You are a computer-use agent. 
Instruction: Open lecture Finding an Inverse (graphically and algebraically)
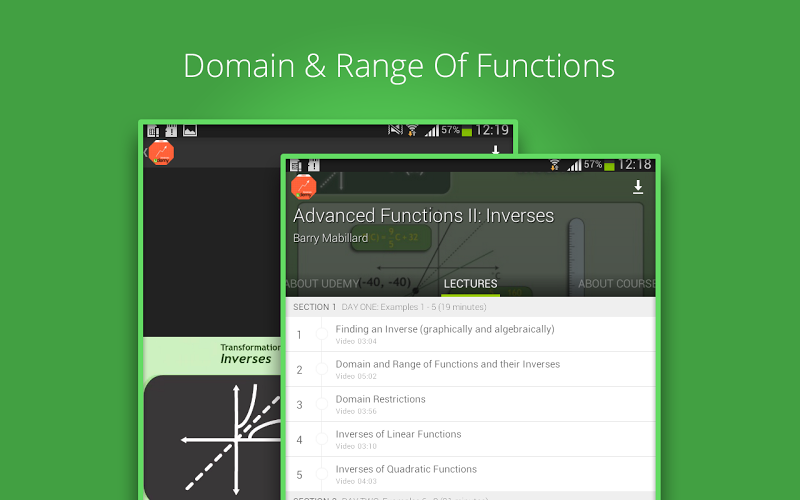pyautogui.click(x=470, y=334)
